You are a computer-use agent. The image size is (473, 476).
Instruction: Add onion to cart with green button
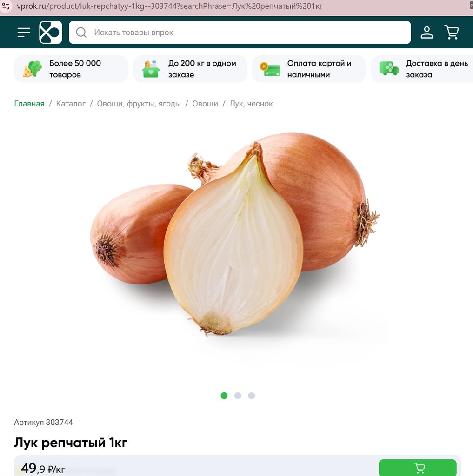pyautogui.click(x=418, y=468)
